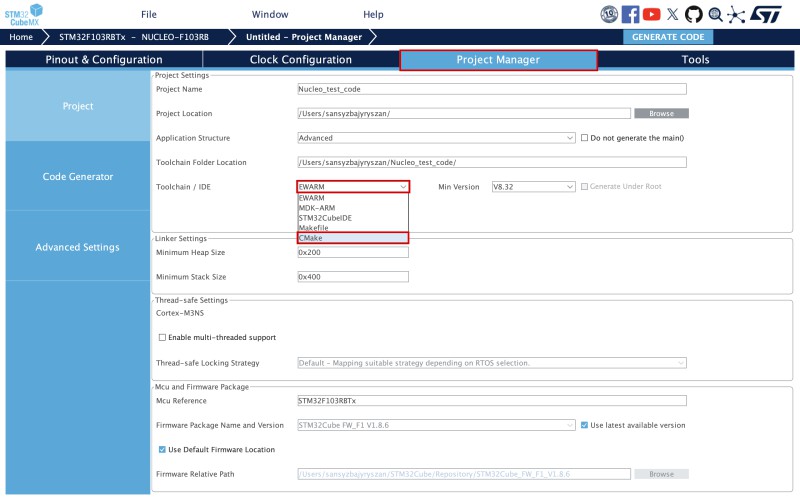Image resolution: width=800 pixels, height=500 pixels.
Task: Click the magnifier search icon in the header
Action: (x=715, y=14)
